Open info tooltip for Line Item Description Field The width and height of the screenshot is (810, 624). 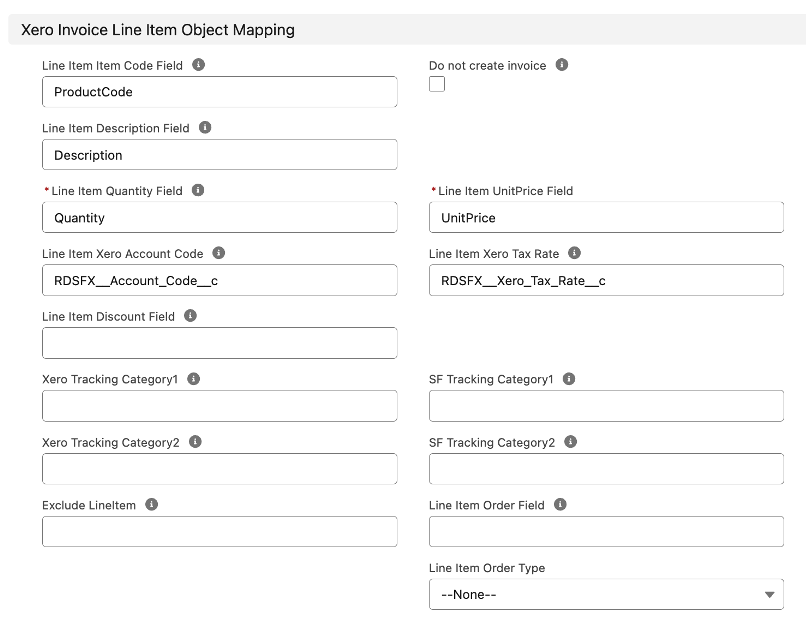pyautogui.click(x=205, y=127)
